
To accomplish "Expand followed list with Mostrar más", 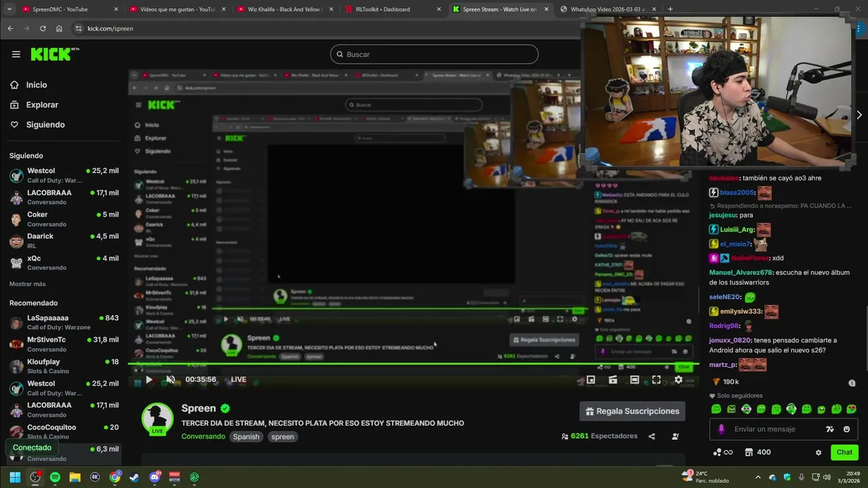I will (x=28, y=284).
